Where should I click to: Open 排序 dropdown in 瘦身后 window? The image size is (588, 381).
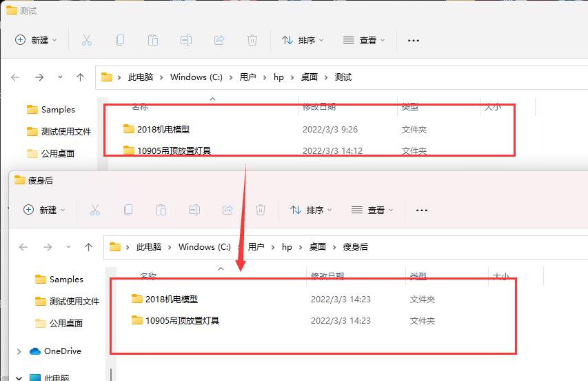pos(311,209)
